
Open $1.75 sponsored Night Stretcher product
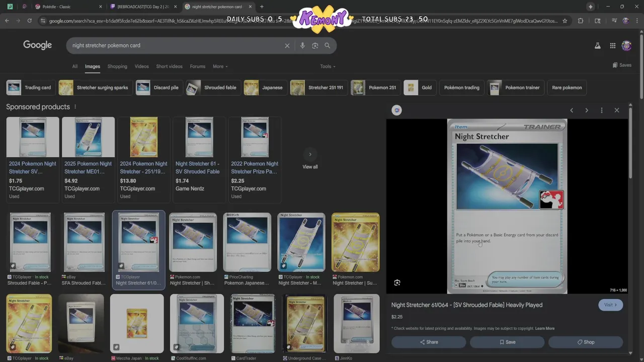[x=33, y=159]
